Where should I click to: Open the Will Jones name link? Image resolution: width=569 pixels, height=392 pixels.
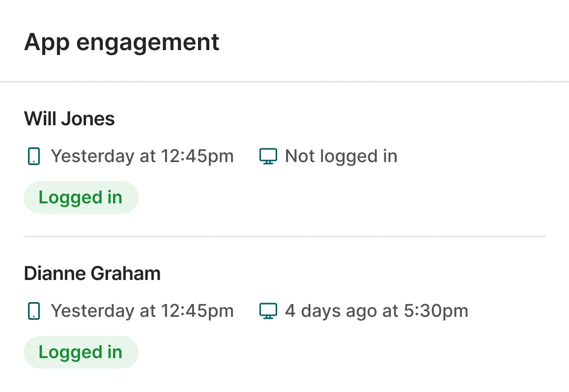(69, 119)
